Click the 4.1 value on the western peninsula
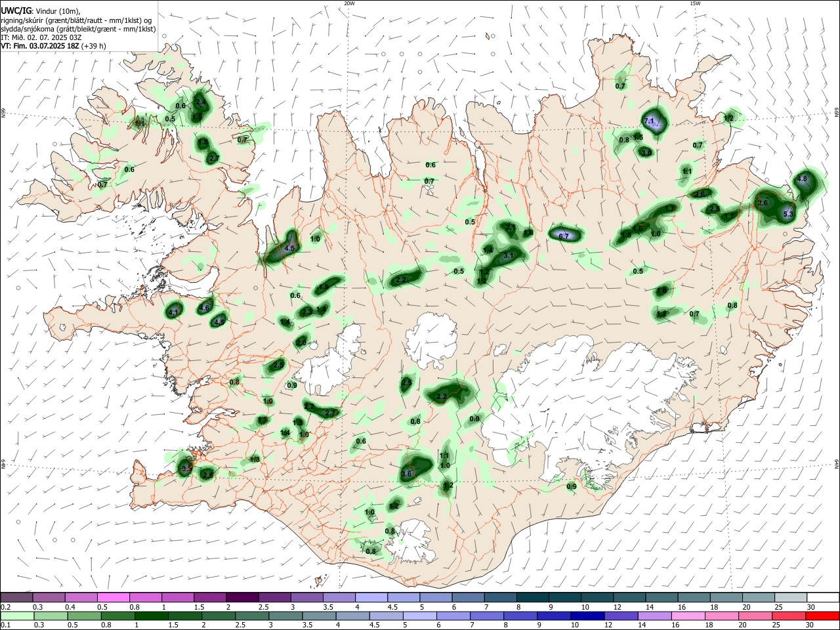Screen dimensions: 840x630 173,313
